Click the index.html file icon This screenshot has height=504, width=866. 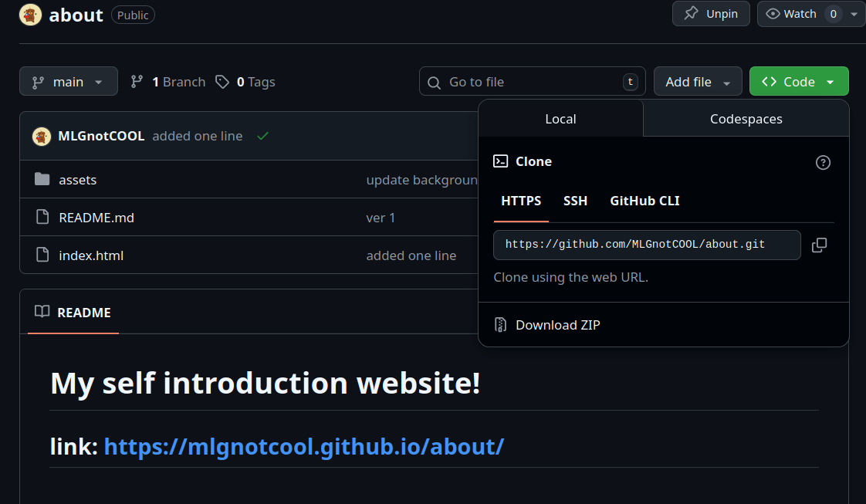coord(42,255)
